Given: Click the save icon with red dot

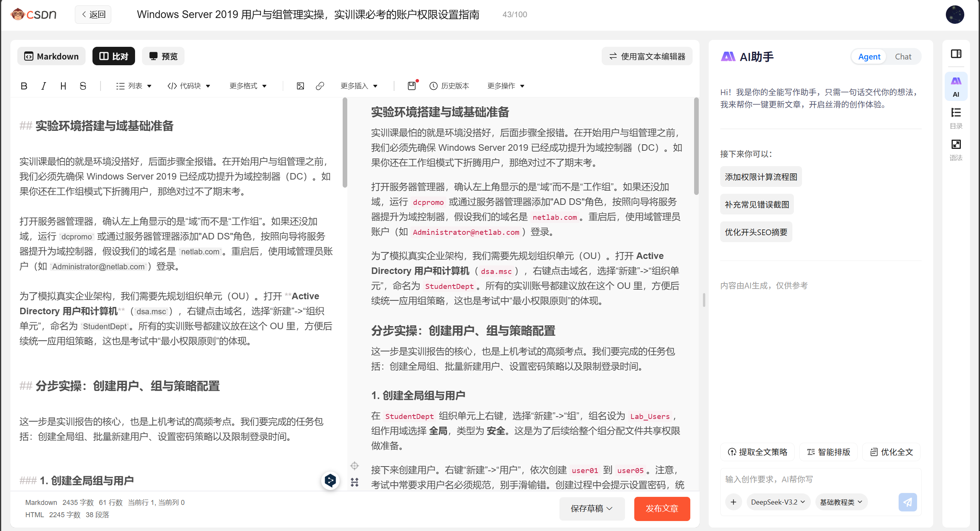Looking at the screenshot, I should [x=412, y=85].
